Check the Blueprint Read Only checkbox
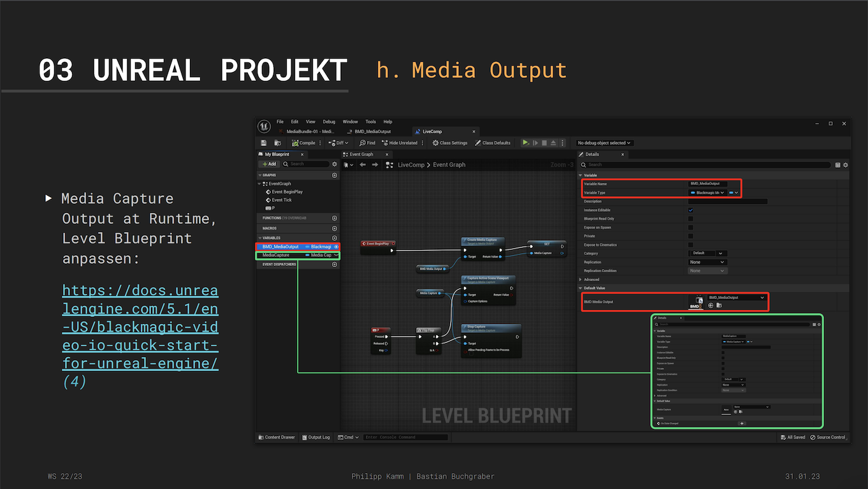868x489 pixels. [691, 219]
